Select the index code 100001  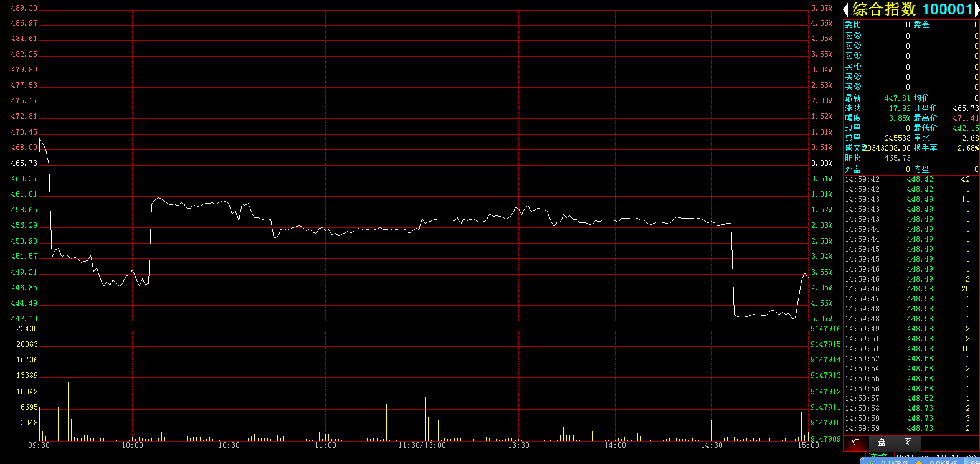pyautogui.click(x=947, y=9)
